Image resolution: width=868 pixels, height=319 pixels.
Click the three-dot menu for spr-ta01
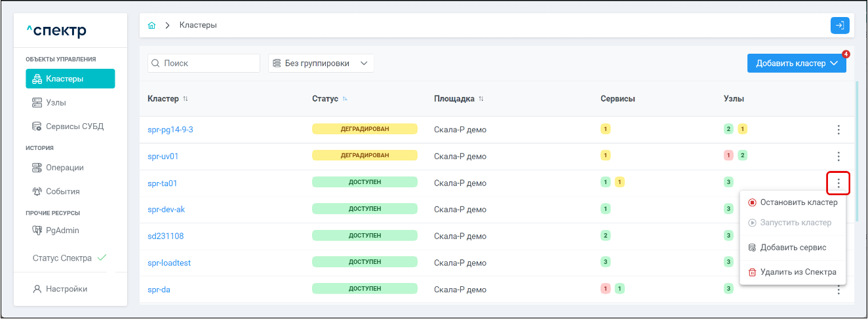click(x=838, y=183)
